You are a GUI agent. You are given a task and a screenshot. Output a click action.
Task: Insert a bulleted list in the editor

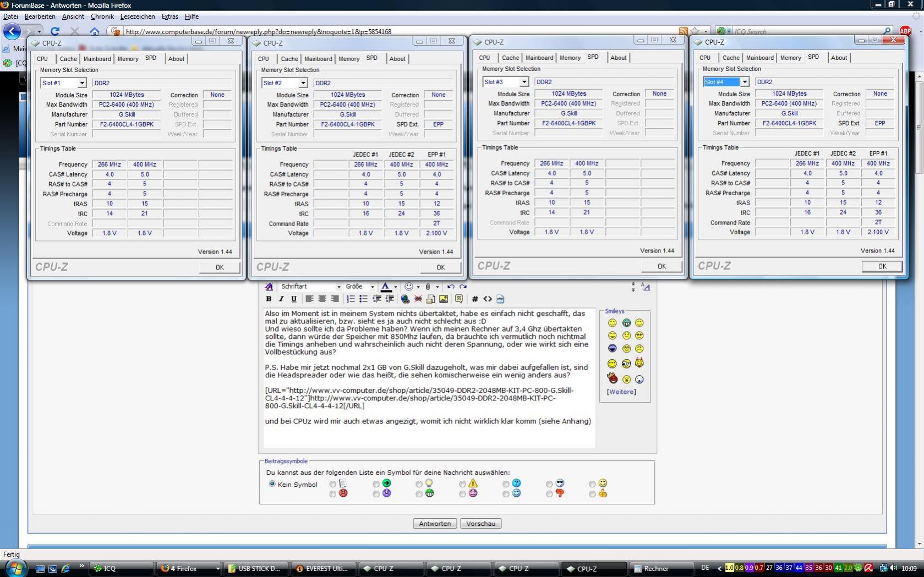[x=363, y=299]
